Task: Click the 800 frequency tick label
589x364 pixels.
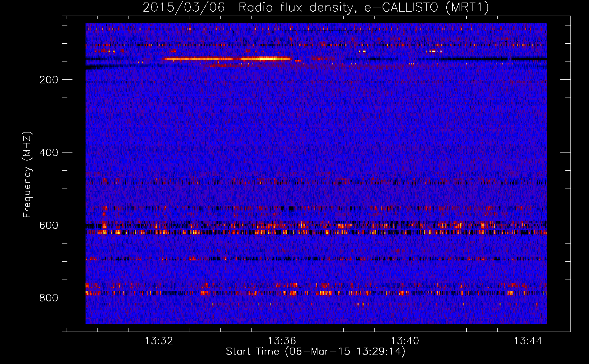Action: coord(49,298)
